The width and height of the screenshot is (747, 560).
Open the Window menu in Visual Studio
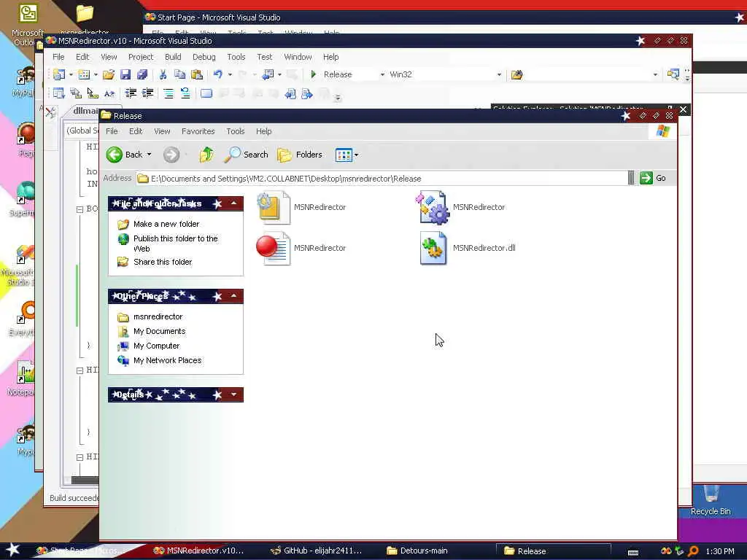[x=298, y=57]
